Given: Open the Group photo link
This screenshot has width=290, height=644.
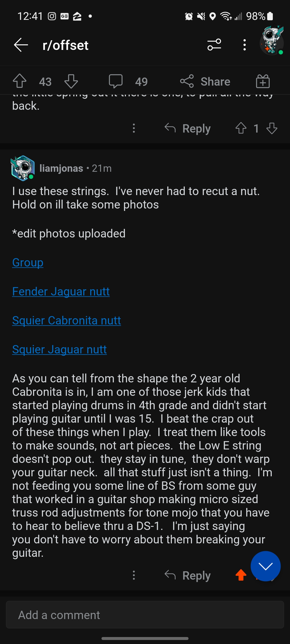Looking at the screenshot, I should tap(28, 263).
